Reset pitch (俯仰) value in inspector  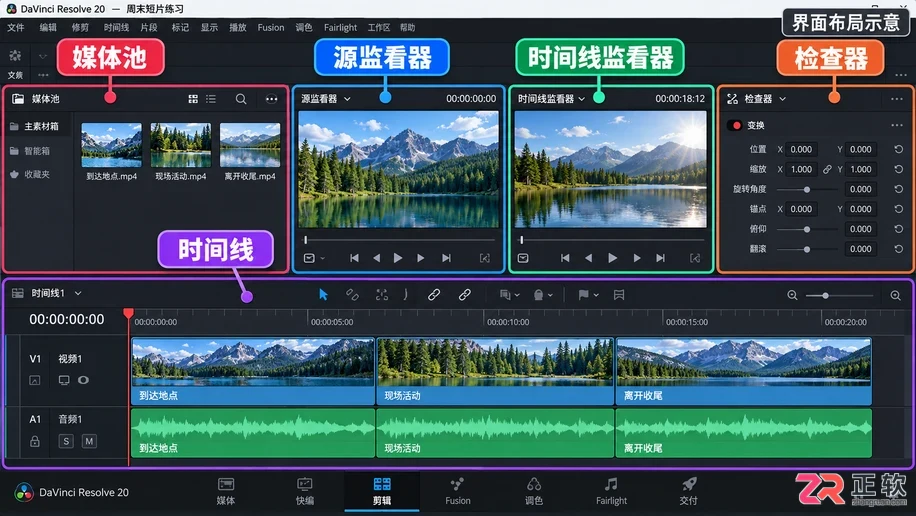[x=898, y=229]
